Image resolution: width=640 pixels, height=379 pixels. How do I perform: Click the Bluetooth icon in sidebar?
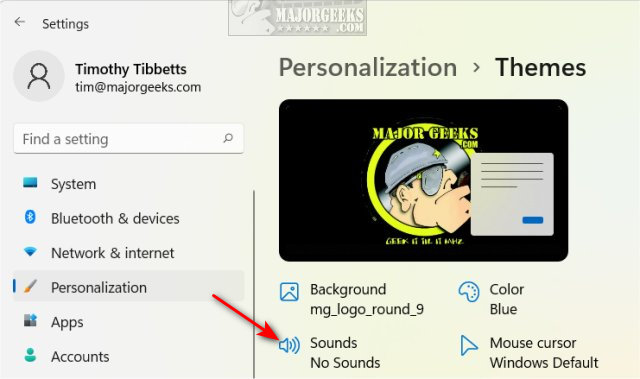pyautogui.click(x=30, y=217)
